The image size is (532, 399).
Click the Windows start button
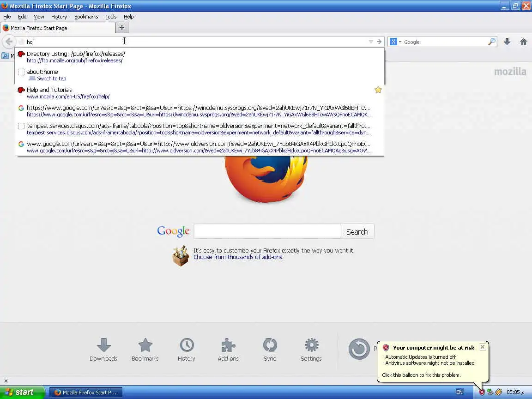[22, 392]
